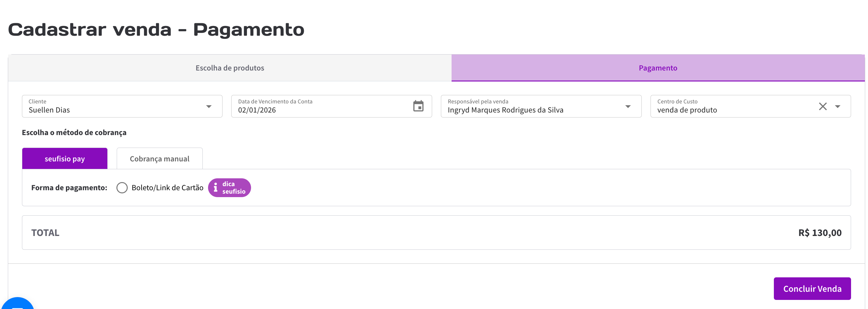This screenshot has width=868, height=309.
Task: Choose the seufisio pay billing method
Action: pyautogui.click(x=65, y=159)
